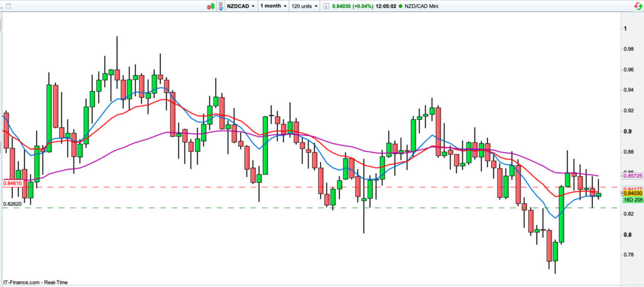Screen dimensions: 644x287
Task: Click the green market status dot
Action: click(401, 6)
